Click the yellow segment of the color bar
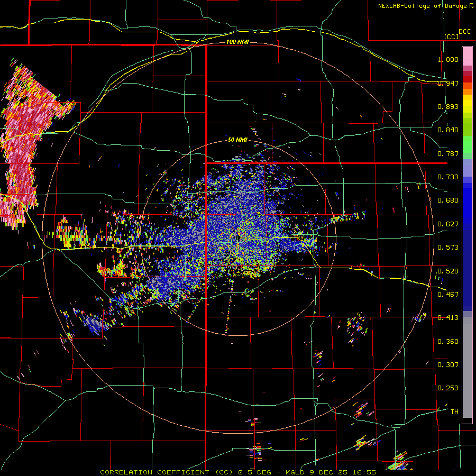The height and width of the screenshot is (476, 476). pyautogui.click(x=467, y=104)
